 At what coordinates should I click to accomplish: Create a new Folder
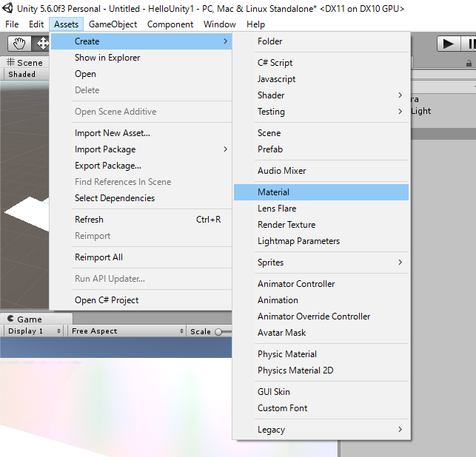[321, 41]
